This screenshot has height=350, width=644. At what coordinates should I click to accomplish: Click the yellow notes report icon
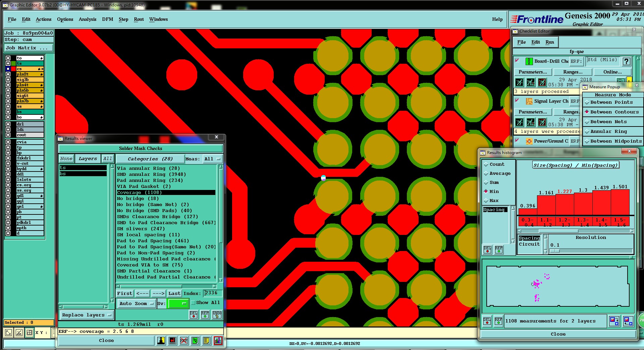[x=207, y=341]
